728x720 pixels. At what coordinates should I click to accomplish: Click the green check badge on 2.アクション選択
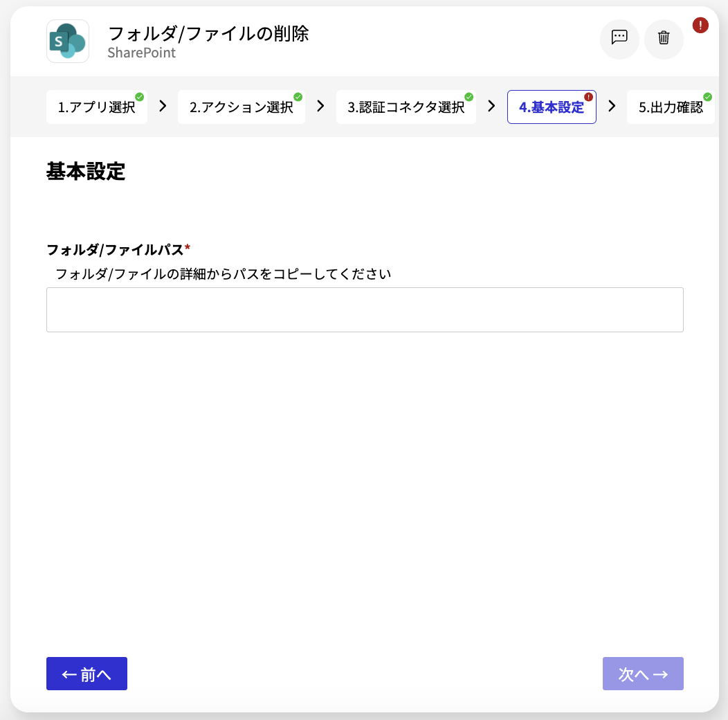click(x=298, y=97)
